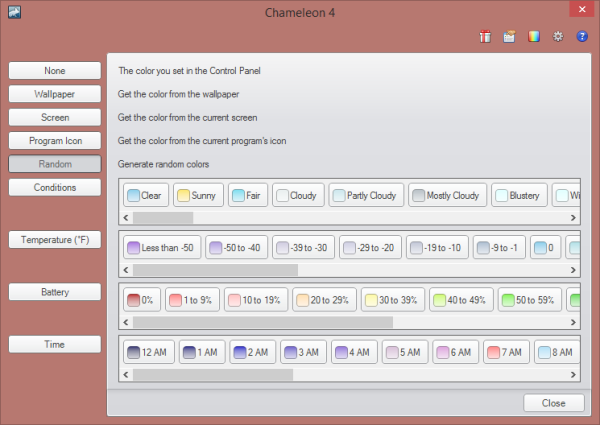Click left arrow of battery list scrollbar
Screen dimensions: 600x425
[126, 322]
